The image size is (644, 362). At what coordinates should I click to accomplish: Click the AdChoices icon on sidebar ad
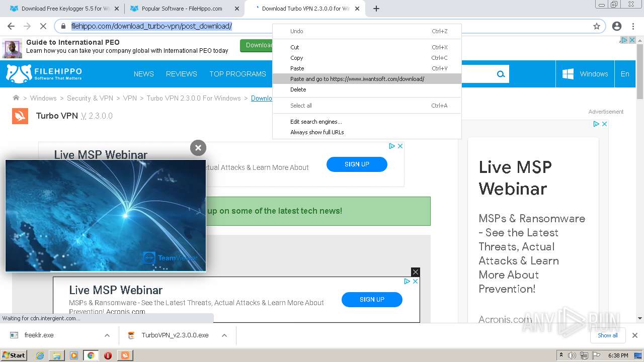point(596,124)
